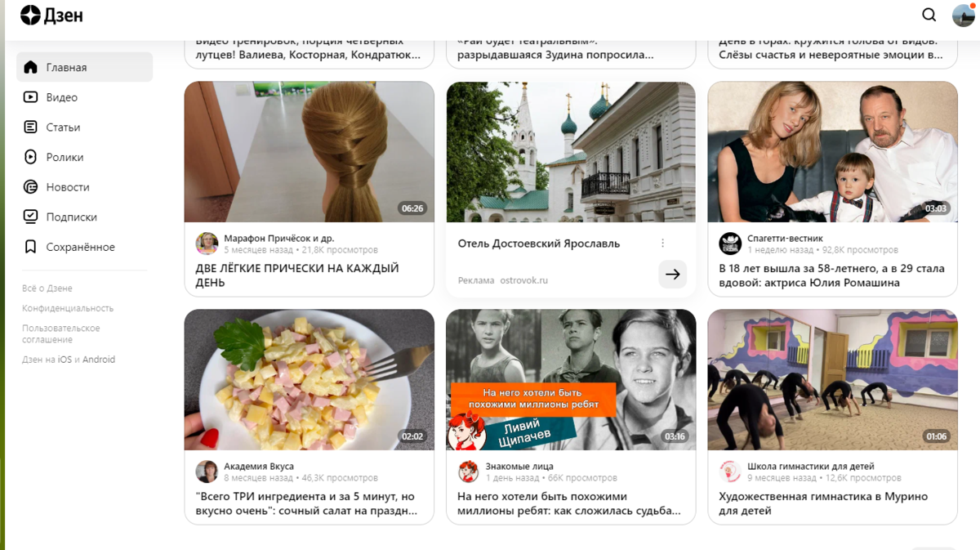The image size is (980, 550).
Task: Play the braided hairstyle video thumbnail
Action: [x=310, y=152]
